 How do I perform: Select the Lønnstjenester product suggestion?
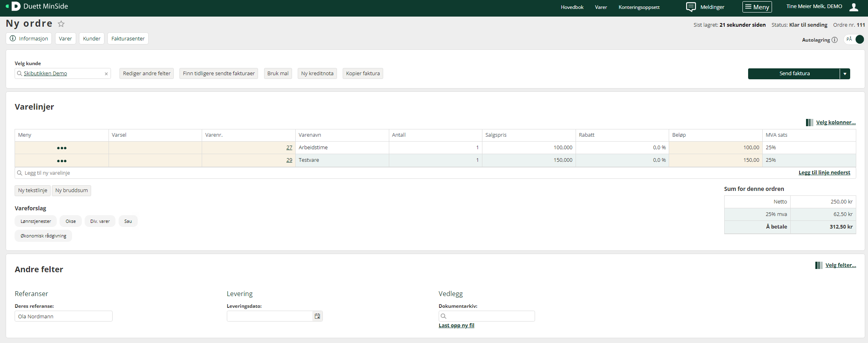(x=36, y=221)
